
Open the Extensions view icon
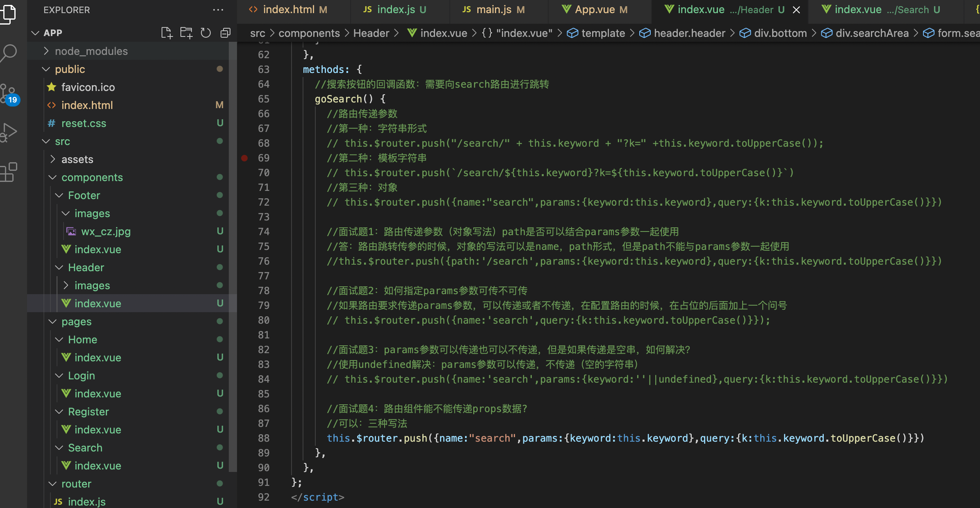pos(9,172)
